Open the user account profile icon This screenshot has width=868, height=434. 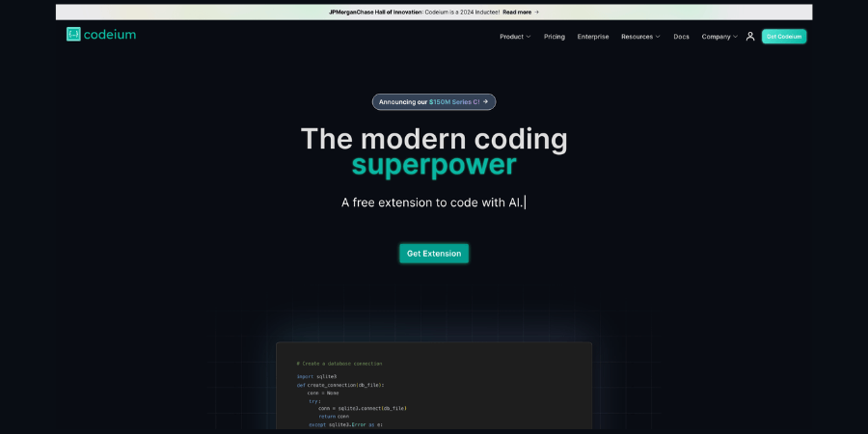click(750, 37)
